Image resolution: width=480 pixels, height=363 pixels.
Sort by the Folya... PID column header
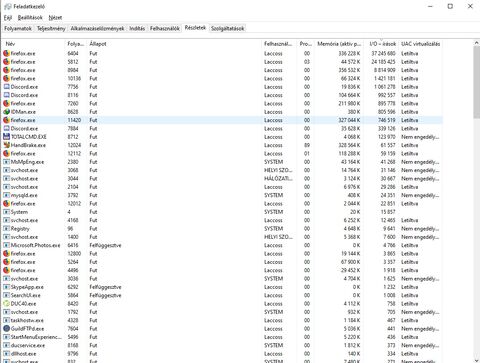pyautogui.click(x=75, y=44)
